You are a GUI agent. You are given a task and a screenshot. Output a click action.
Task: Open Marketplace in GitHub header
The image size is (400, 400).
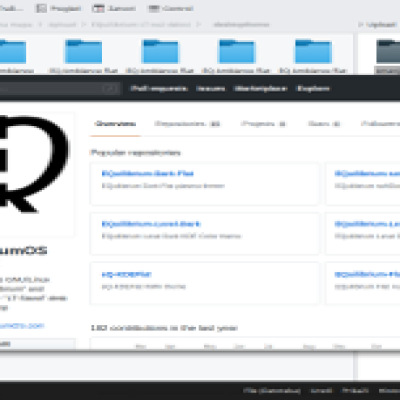click(261, 89)
